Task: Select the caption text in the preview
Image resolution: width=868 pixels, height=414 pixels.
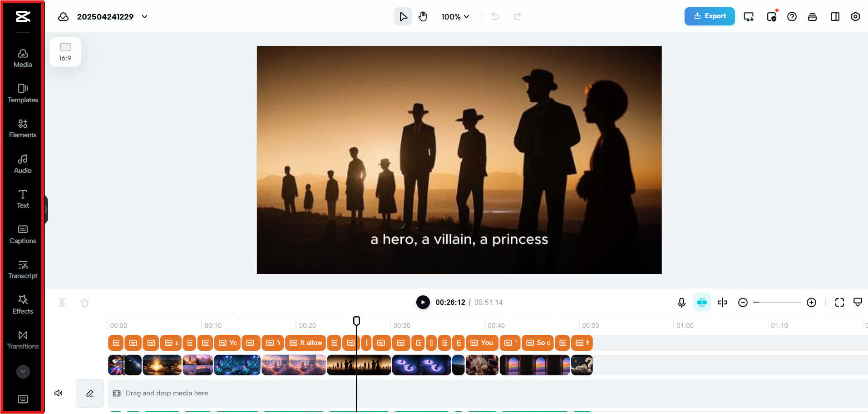Action: click(x=459, y=239)
